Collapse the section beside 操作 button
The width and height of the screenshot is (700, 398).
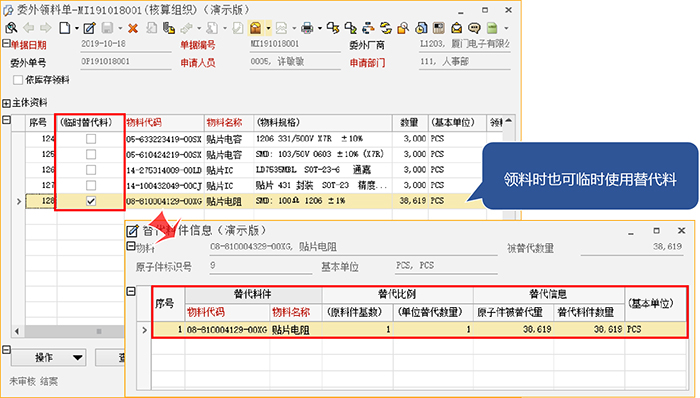tap(6, 349)
